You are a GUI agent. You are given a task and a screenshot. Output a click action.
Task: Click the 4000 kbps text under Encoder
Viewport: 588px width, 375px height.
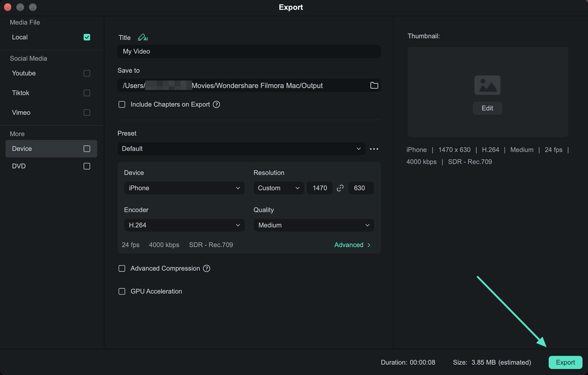[164, 245]
